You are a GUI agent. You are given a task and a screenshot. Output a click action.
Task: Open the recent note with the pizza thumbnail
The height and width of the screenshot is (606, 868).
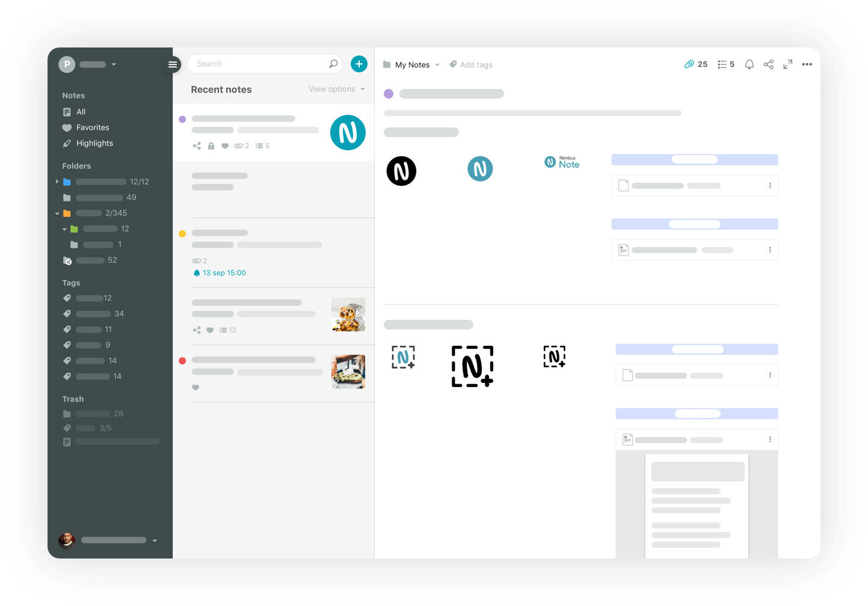[x=274, y=316]
